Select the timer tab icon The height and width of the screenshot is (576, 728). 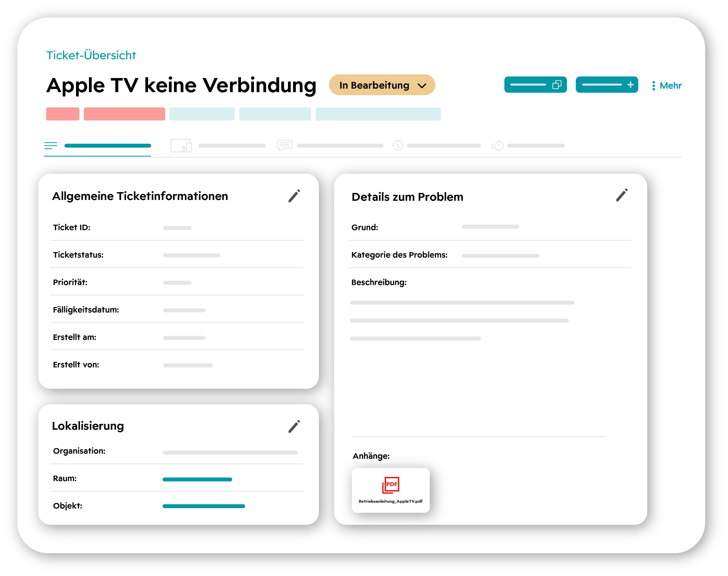click(x=498, y=145)
